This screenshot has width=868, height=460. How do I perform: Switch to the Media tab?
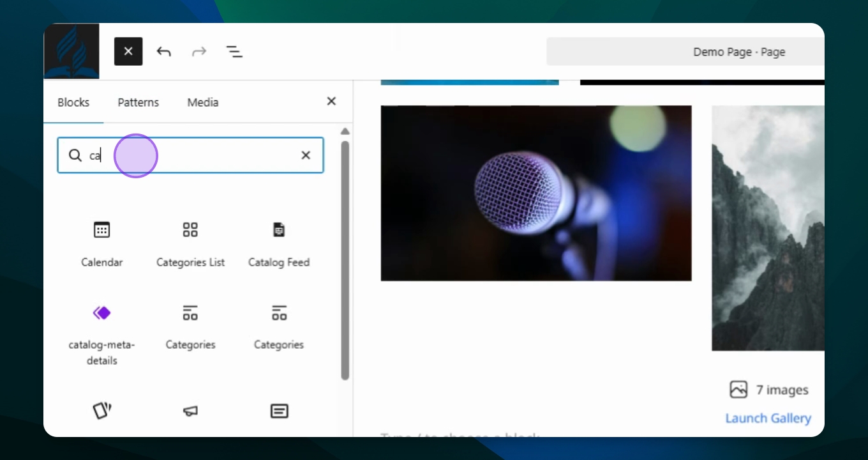point(203,102)
